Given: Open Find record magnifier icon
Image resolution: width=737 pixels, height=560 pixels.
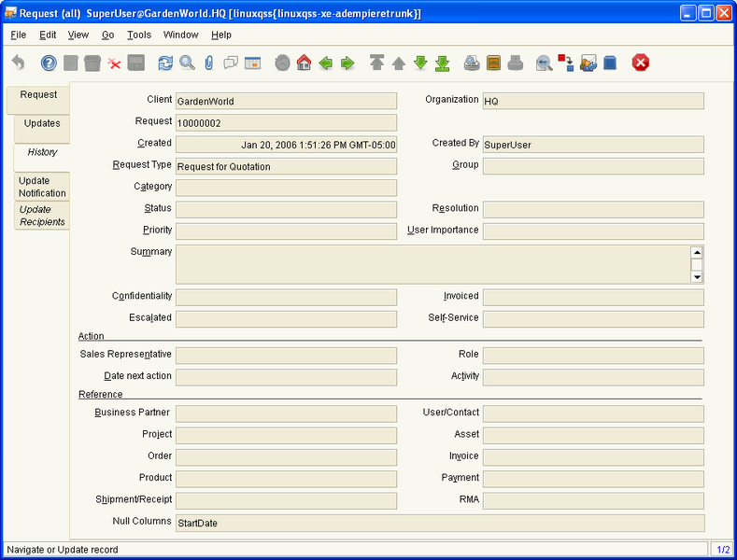Looking at the screenshot, I should tap(187, 63).
